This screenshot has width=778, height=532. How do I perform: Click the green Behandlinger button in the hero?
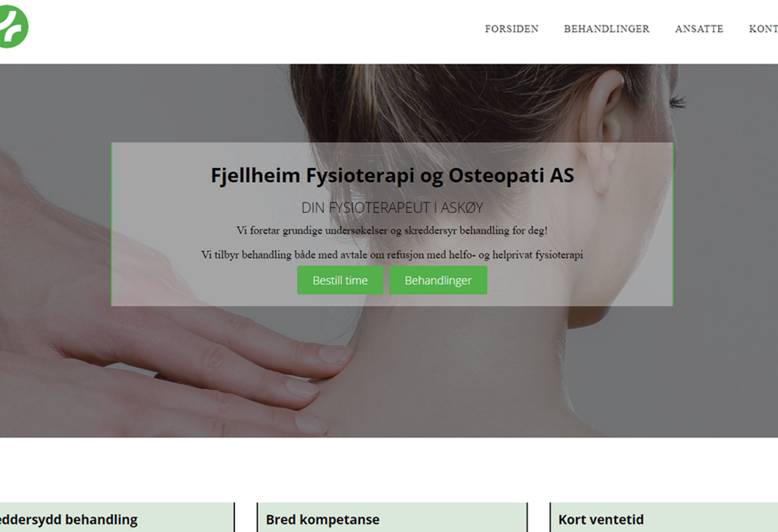[x=438, y=280]
